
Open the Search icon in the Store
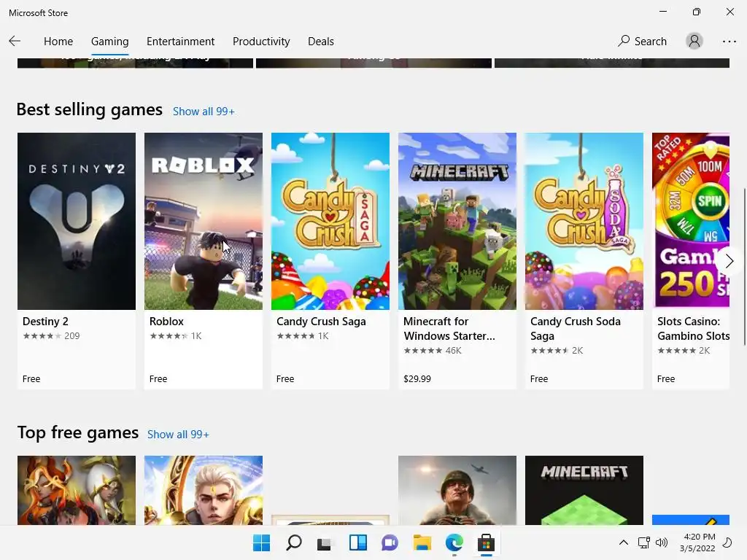pyautogui.click(x=642, y=42)
